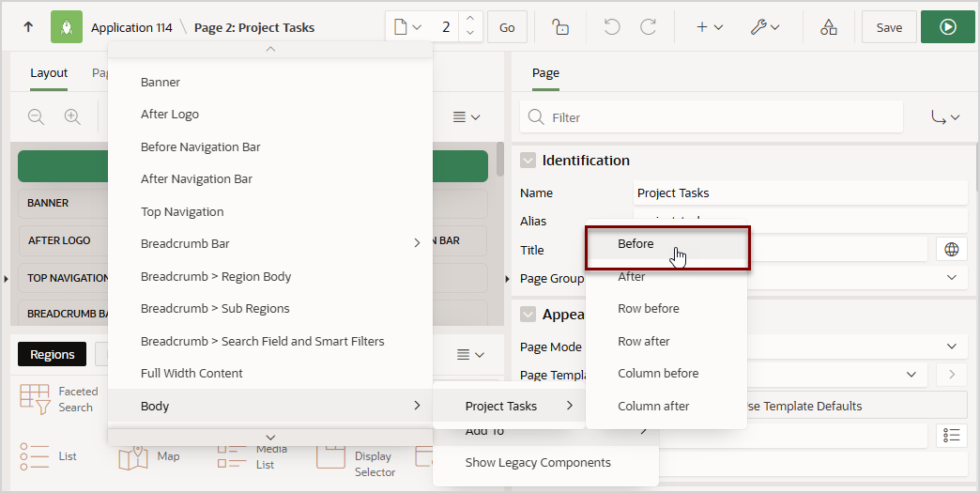Image resolution: width=980 pixels, height=493 pixels.
Task: Click the globe icon next to Title
Action: [x=951, y=249]
